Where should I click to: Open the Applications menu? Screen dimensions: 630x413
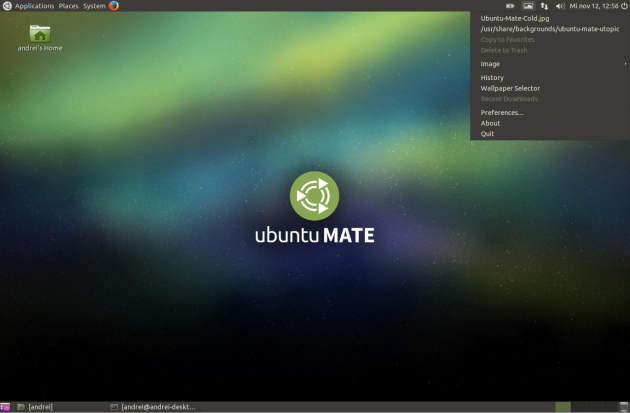34,6
